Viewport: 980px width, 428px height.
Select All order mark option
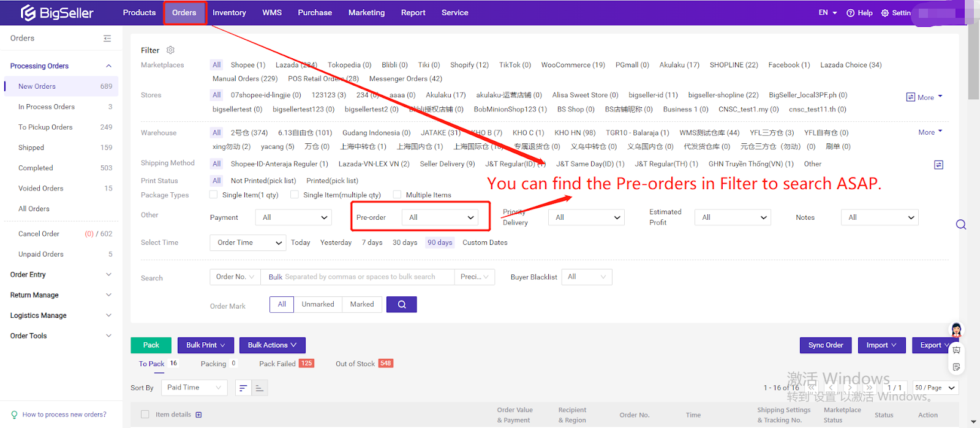pyautogui.click(x=282, y=304)
